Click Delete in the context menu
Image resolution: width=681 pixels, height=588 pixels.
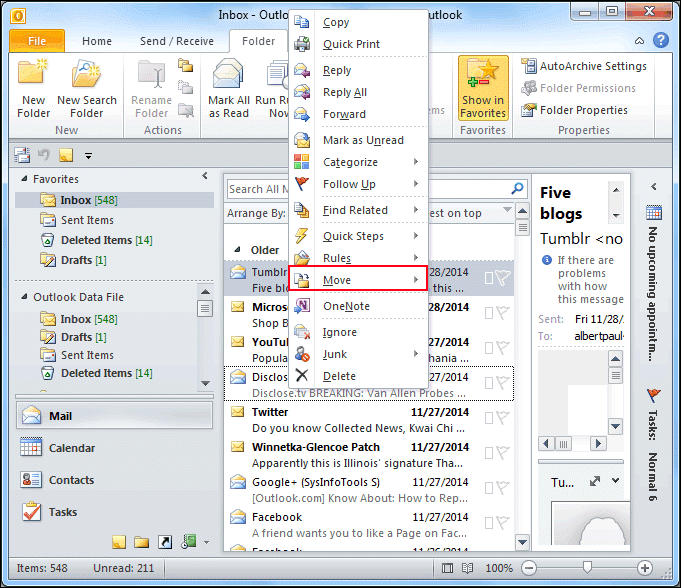[359, 376]
